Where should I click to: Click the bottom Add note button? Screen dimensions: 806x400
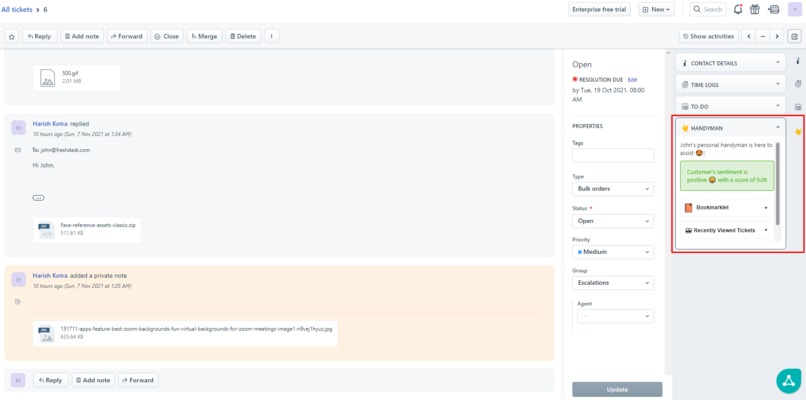click(93, 380)
